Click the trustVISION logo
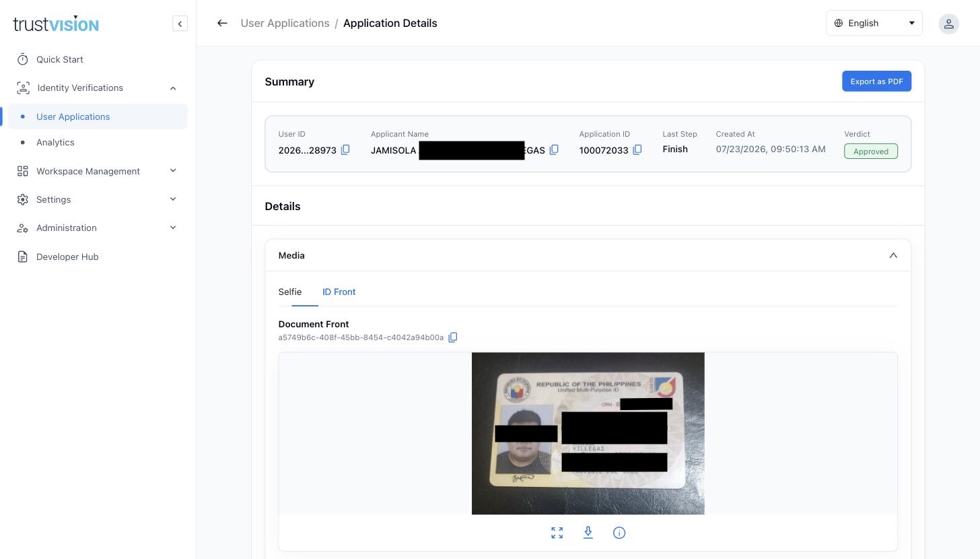 (56, 24)
